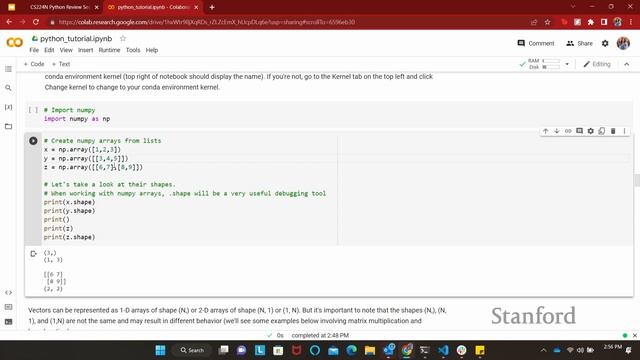Screen dimensions: 640x360
Task: Show hidden system tray icons
Action: tap(543, 350)
